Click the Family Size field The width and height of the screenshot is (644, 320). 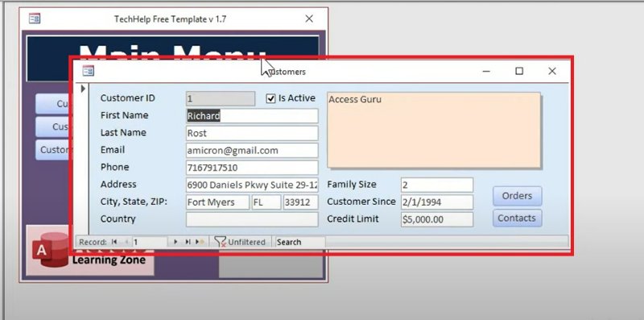437,185
